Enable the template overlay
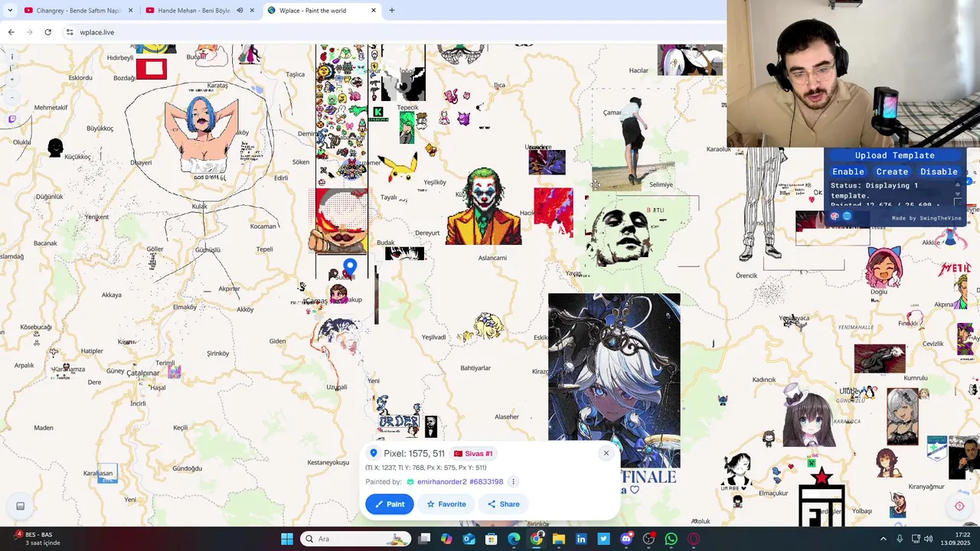The height and width of the screenshot is (551, 980). [x=848, y=171]
